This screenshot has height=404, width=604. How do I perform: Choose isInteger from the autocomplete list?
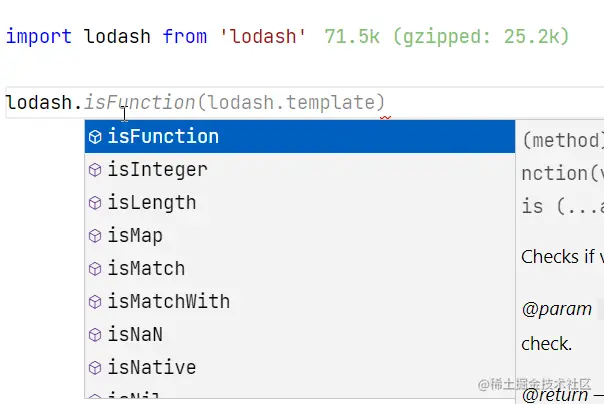coord(300,170)
